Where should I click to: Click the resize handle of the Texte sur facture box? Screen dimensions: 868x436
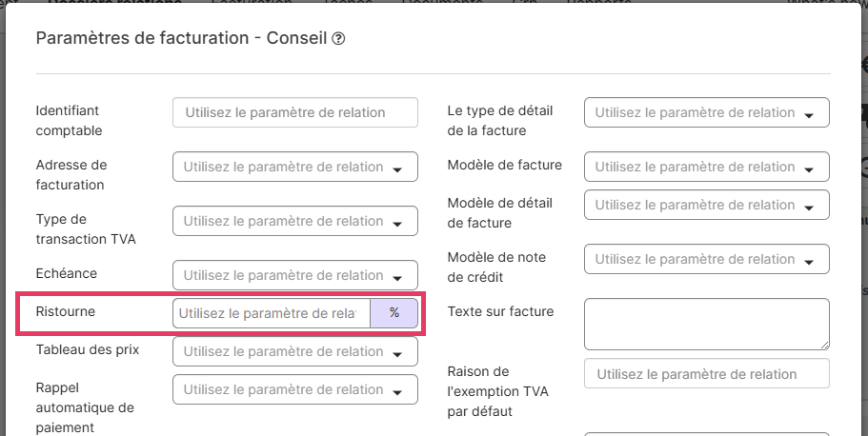coord(824,345)
